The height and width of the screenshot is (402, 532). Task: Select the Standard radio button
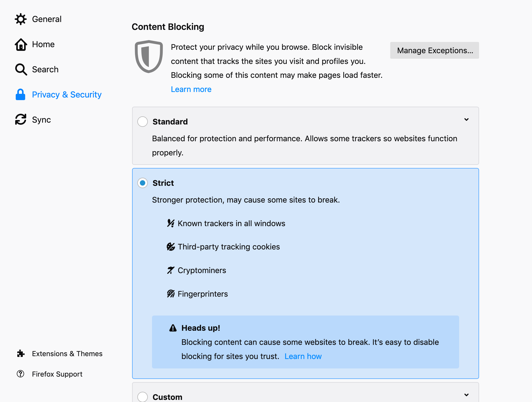[x=143, y=122]
